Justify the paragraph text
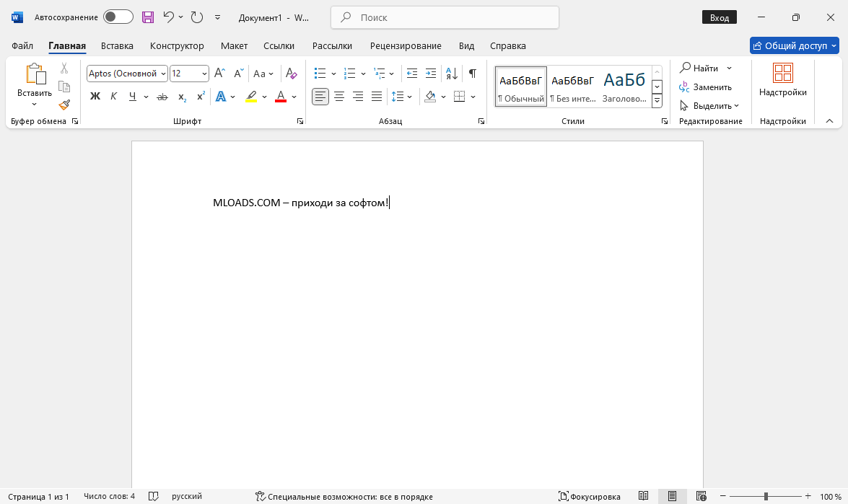This screenshot has height=504, width=848. 377,97
